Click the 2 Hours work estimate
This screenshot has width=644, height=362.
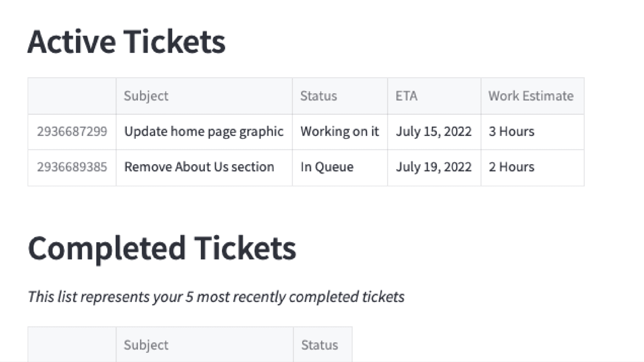(511, 167)
